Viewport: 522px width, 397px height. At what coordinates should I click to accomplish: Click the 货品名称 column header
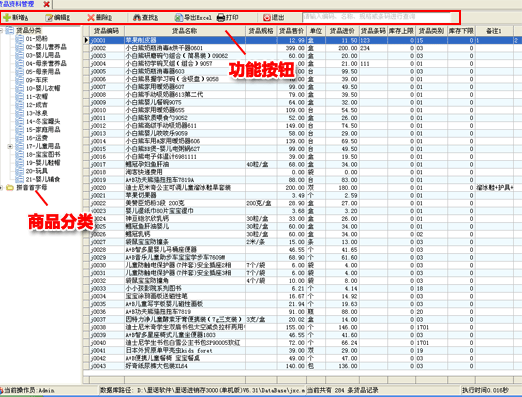click(x=185, y=31)
